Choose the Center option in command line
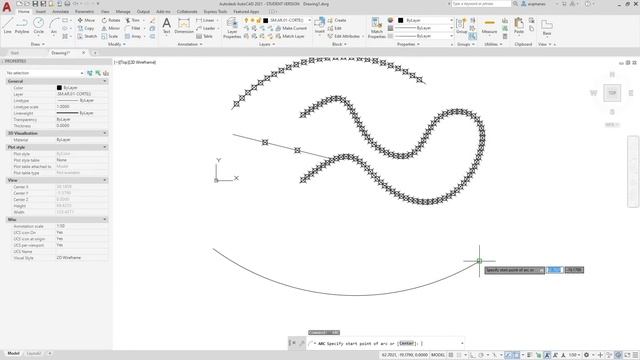Image resolution: width=640 pixels, height=360 pixels. [406, 344]
